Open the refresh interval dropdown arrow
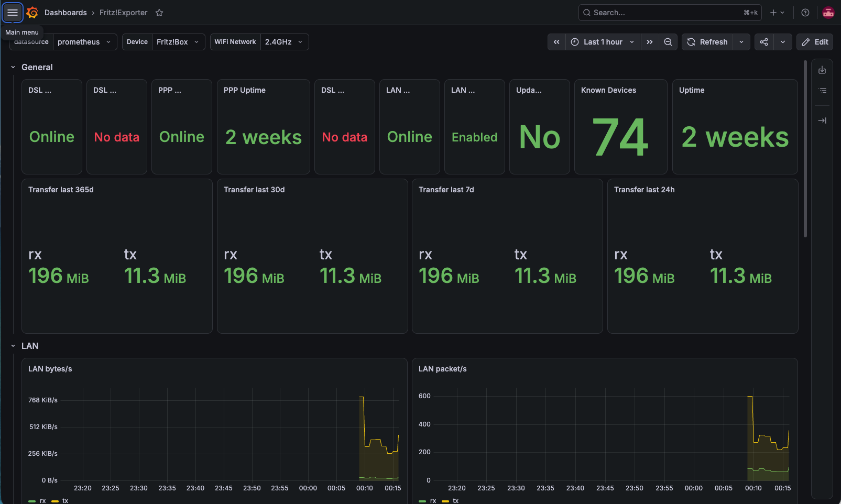The image size is (841, 504). [x=741, y=42]
